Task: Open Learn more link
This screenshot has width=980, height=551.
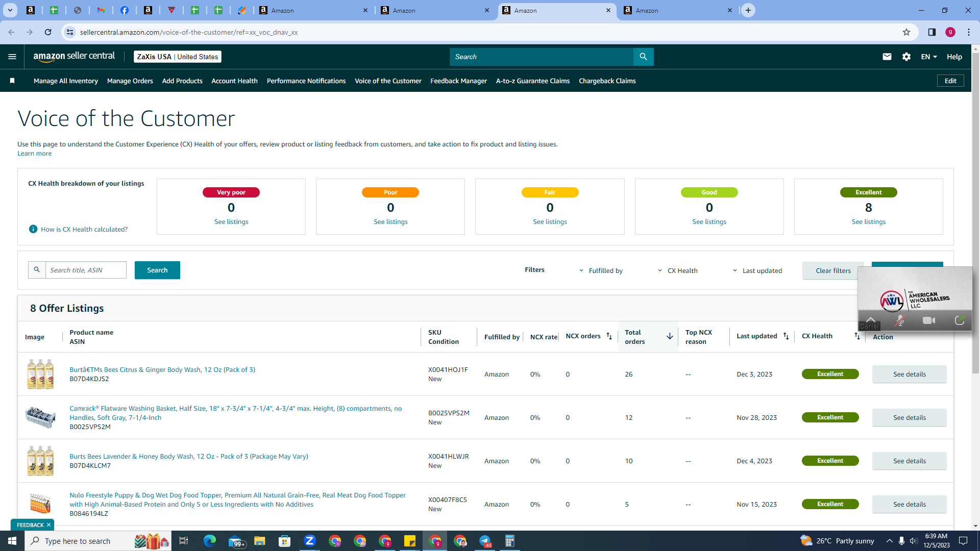Action: (x=35, y=154)
